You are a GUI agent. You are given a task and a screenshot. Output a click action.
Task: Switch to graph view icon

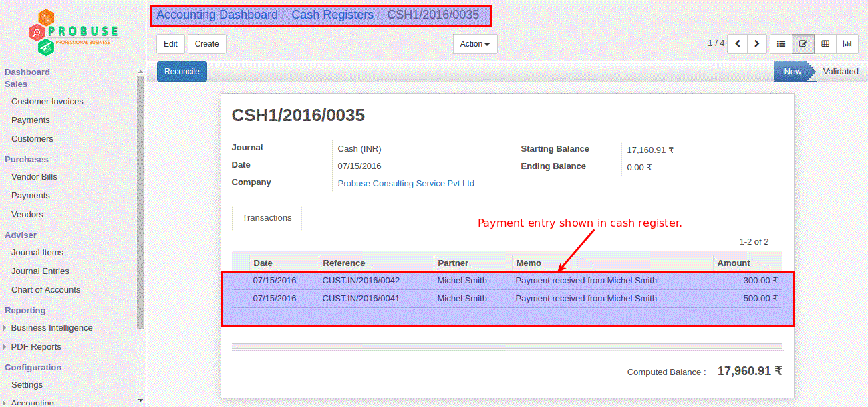(847, 44)
